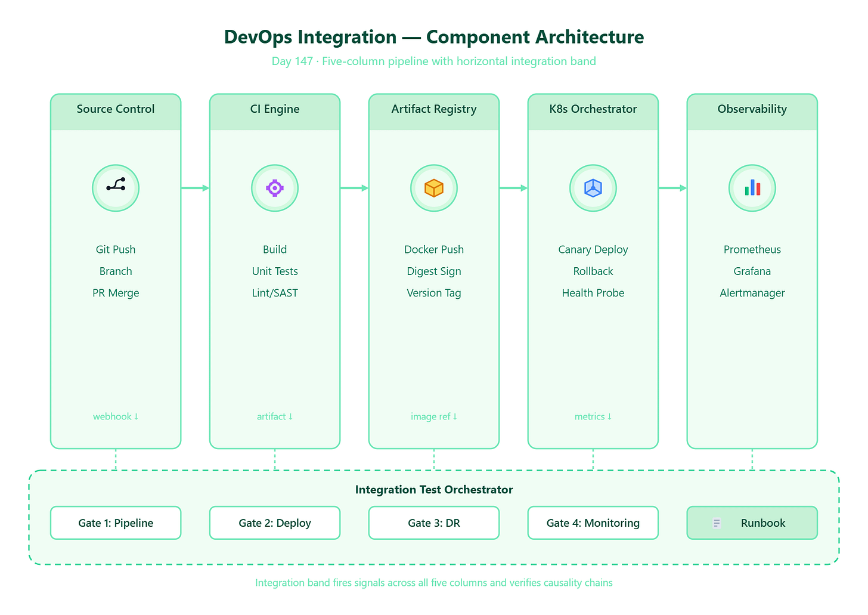Click the Build item
The height and width of the screenshot is (615, 868).
[275, 249]
